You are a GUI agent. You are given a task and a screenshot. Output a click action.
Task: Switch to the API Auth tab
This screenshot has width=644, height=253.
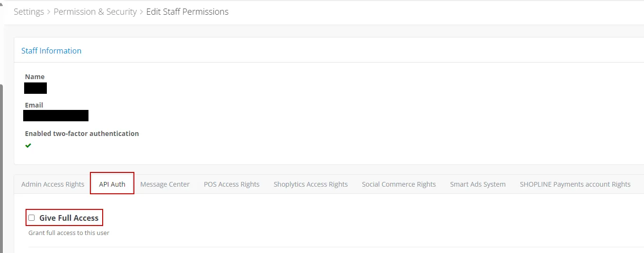pos(112,184)
